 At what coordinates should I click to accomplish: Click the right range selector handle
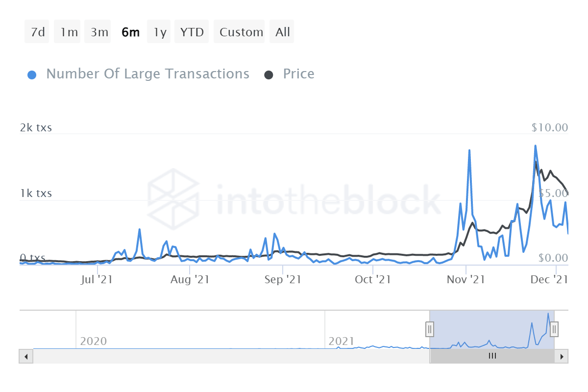[x=554, y=329]
